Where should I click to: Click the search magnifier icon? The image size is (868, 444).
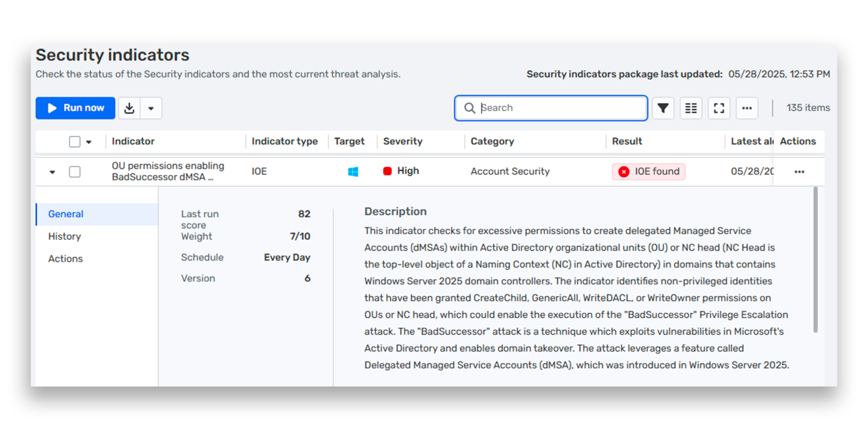(x=470, y=108)
